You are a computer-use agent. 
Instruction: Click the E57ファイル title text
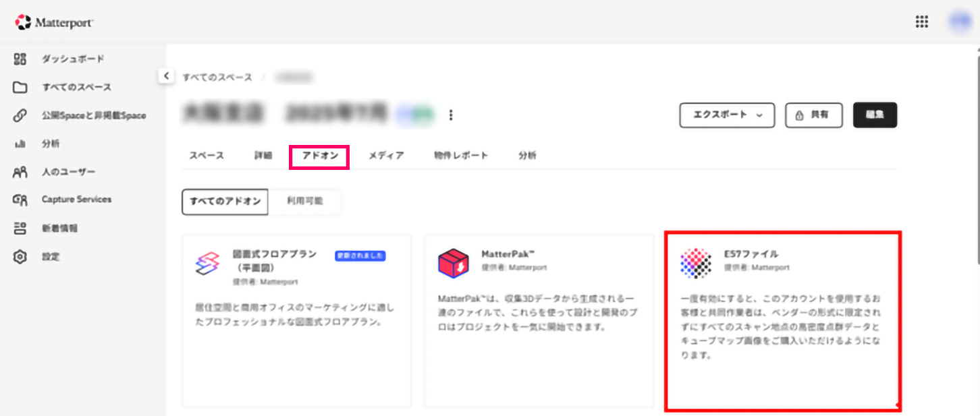click(x=751, y=254)
